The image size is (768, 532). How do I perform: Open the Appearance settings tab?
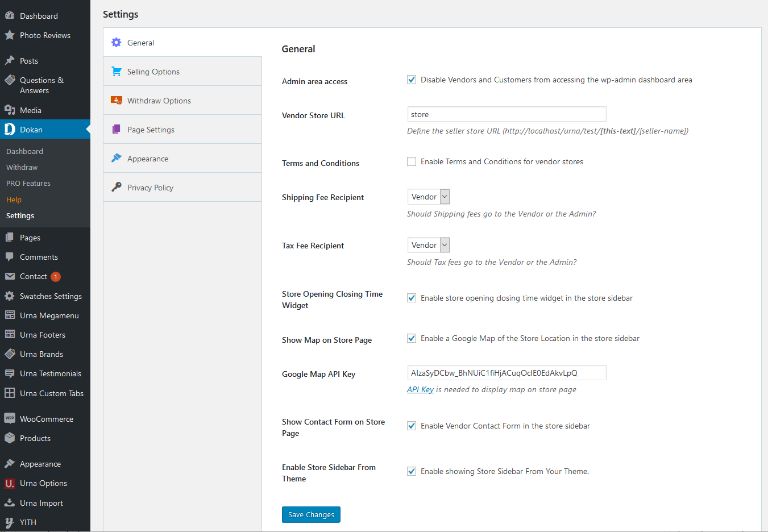click(182, 159)
